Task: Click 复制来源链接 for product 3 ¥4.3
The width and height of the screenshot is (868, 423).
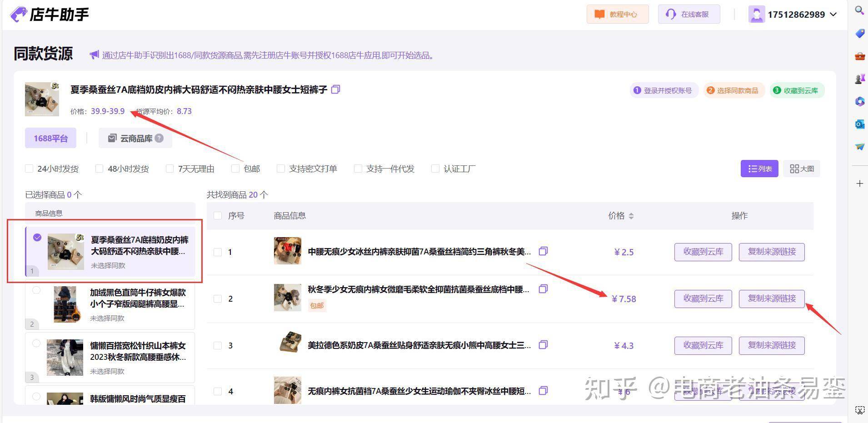Action: (772, 345)
